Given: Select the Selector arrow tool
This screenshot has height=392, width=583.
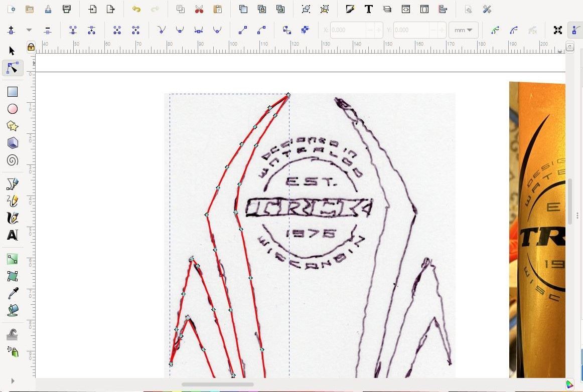Looking at the screenshot, I should click(x=12, y=51).
